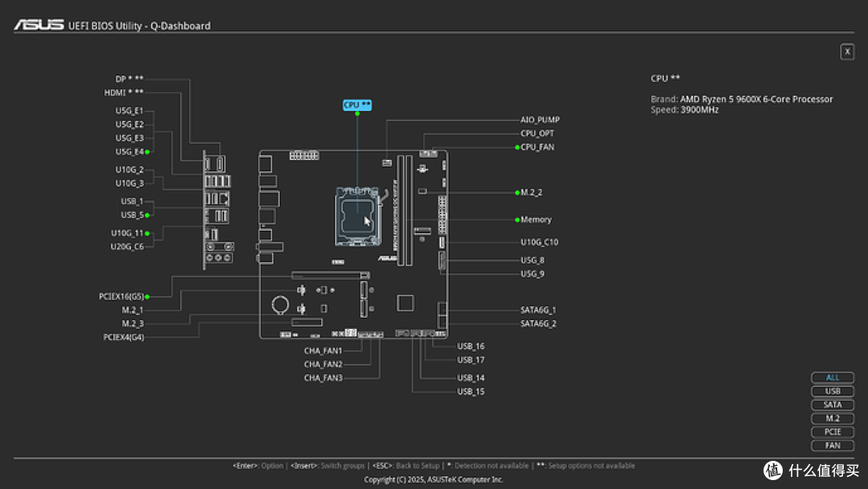
Task: Click the CPU socket on the motherboard diagram
Action: pos(358,216)
